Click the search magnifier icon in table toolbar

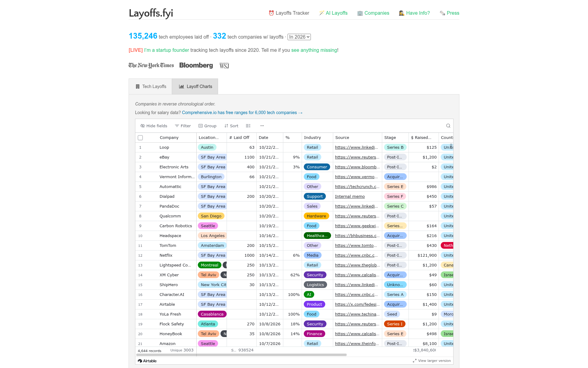tap(448, 126)
